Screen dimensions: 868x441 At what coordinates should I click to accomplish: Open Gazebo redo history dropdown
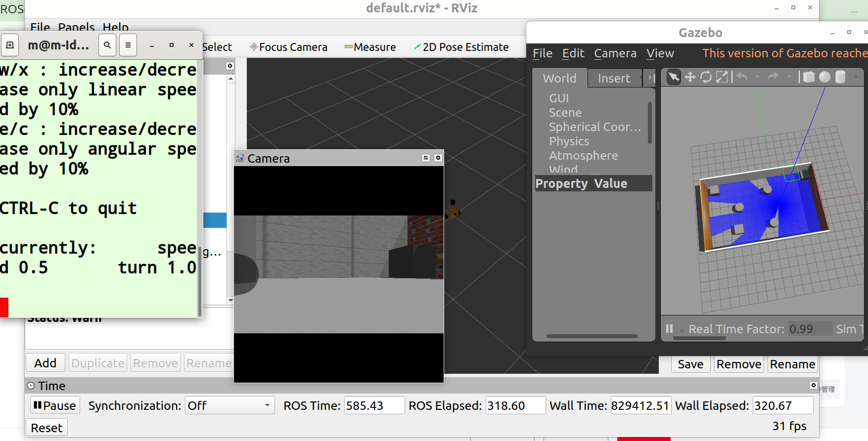coord(789,77)
